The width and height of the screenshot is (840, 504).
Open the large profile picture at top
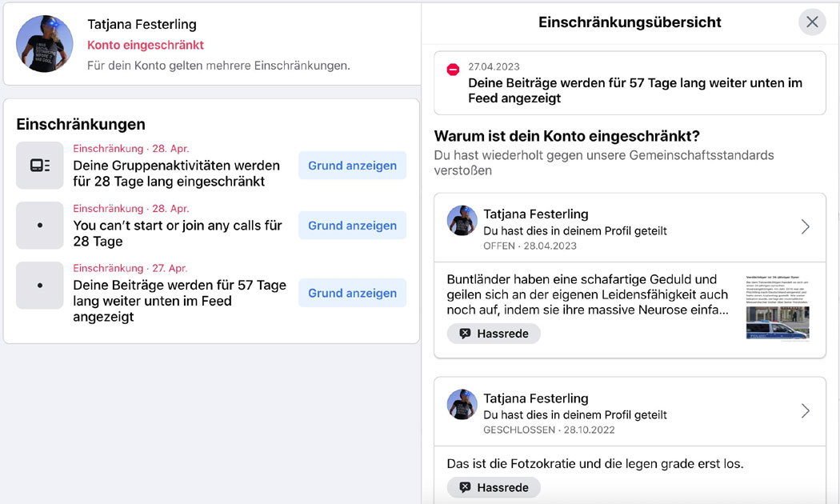coord(45,43)
